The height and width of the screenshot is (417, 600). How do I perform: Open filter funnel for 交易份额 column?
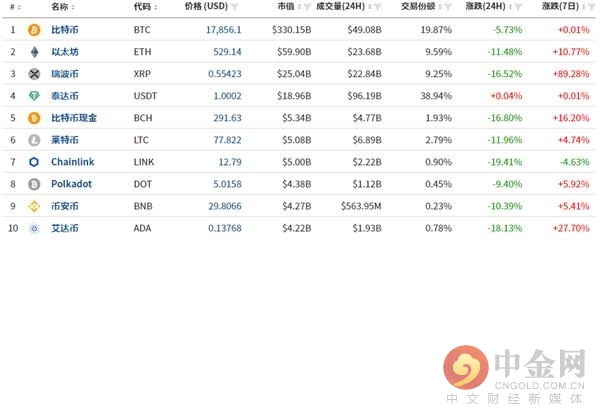448,7
